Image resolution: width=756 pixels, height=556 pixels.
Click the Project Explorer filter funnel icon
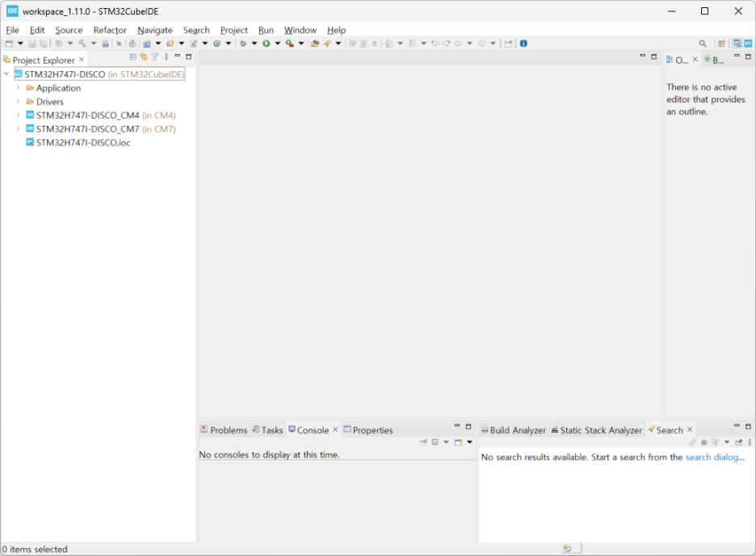pos(155,56)
